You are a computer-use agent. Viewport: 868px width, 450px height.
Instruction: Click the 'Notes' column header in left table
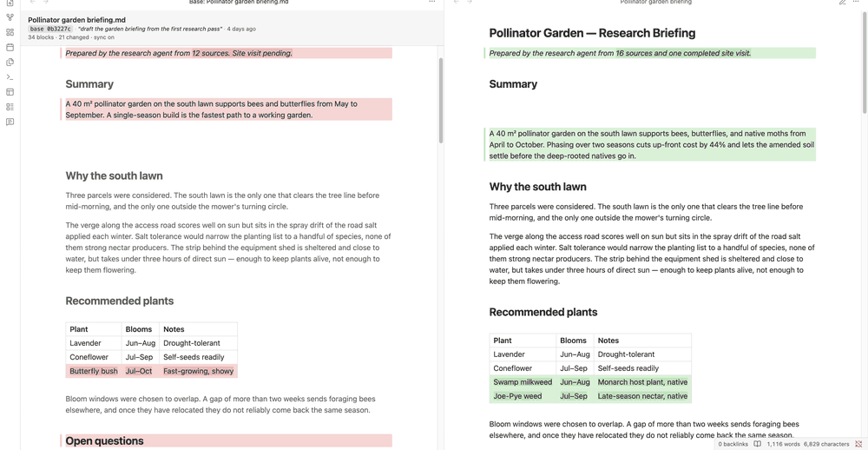pyautogui.click(x=198, y=329)
